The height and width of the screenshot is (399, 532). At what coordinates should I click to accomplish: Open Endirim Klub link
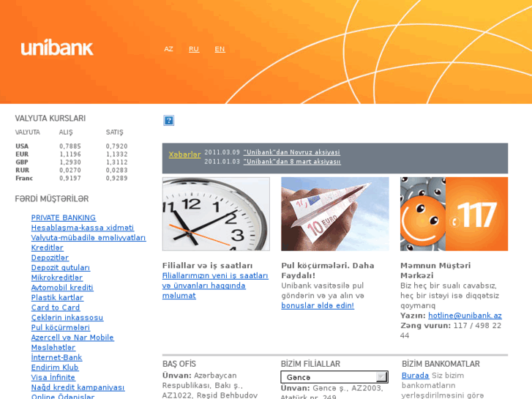pyautogui.click(x=55, y=368)
